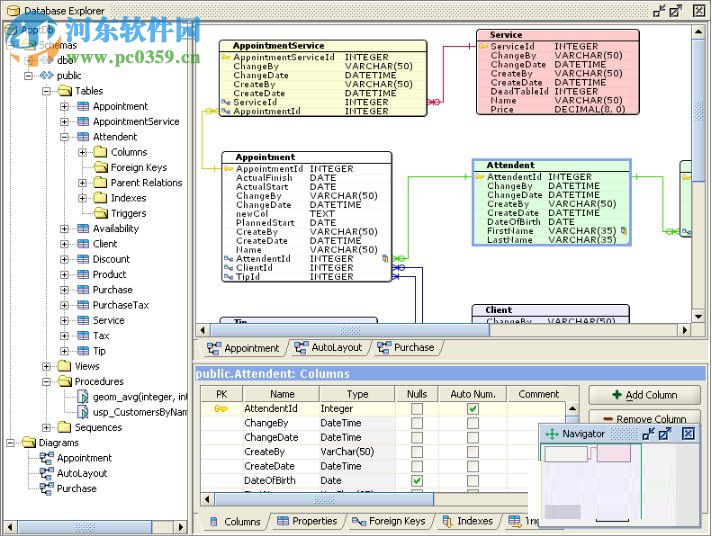Switch to the Appointment diagram tab
The width and height of the screenshot is (712, 536).
pos(243,348)
